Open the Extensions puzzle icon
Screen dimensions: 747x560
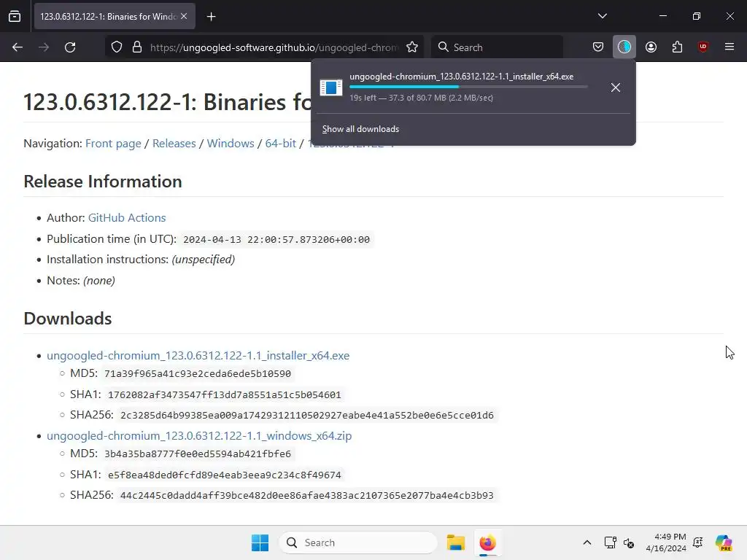[x=677, y=47]
